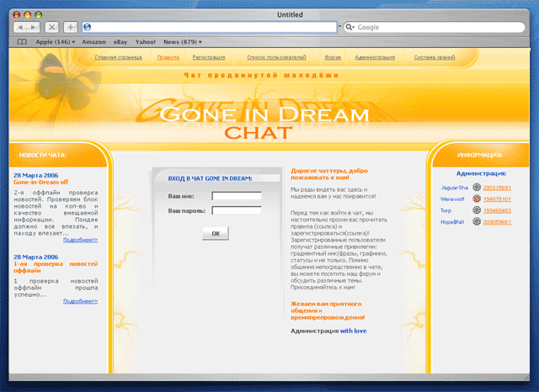Viewport: 539px width, 392px height.
Task: Go back with the Safari back arrow
Action: point(20,27)
